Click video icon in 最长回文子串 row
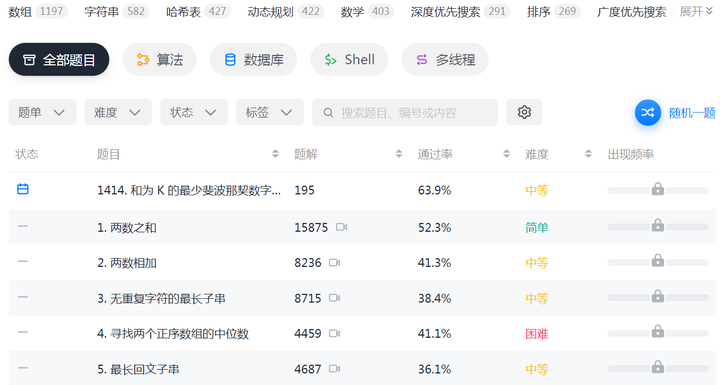Image resolution: width=720 pixels, height=385 pixels. click(x=334, y=369)
